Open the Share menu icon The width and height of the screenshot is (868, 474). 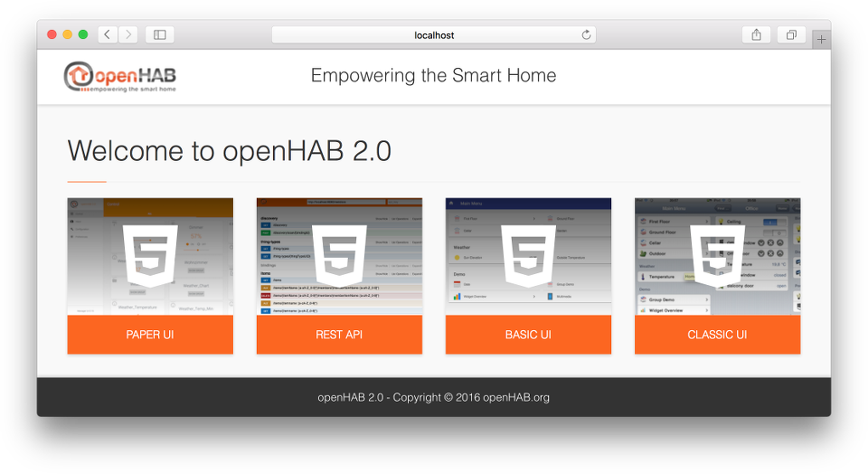[756, 34]
